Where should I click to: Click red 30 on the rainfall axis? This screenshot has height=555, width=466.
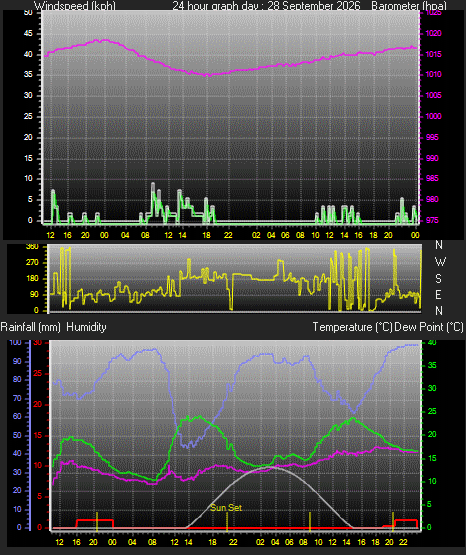point(38,342)
